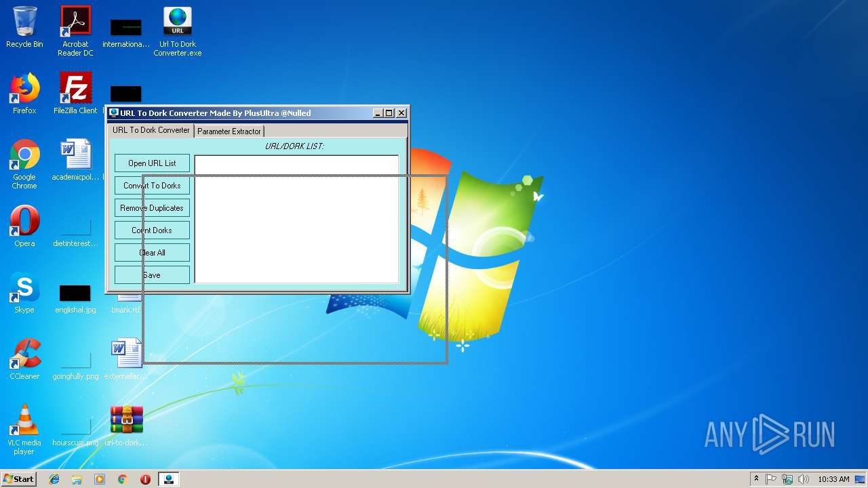Focus the URL/DORK LIST text area
This screenshot has height=488, width=868.
point(296,219)
